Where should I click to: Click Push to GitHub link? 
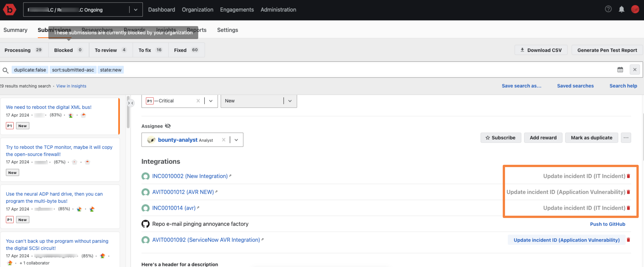click(608, 224)
